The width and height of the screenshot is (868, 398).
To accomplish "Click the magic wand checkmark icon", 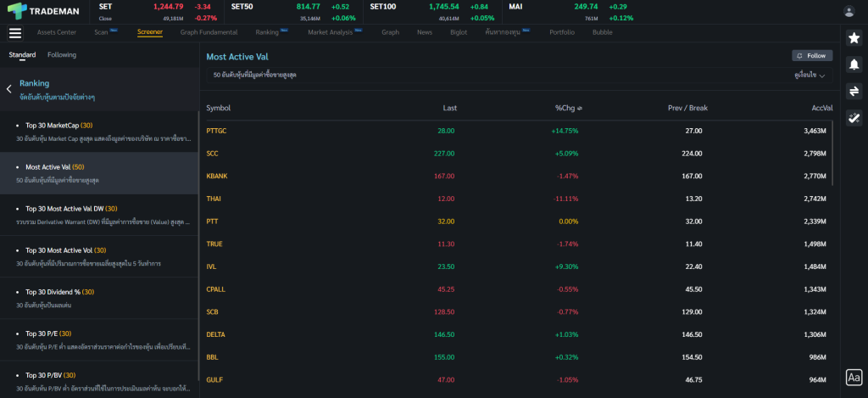I will (x=854, y=118).
